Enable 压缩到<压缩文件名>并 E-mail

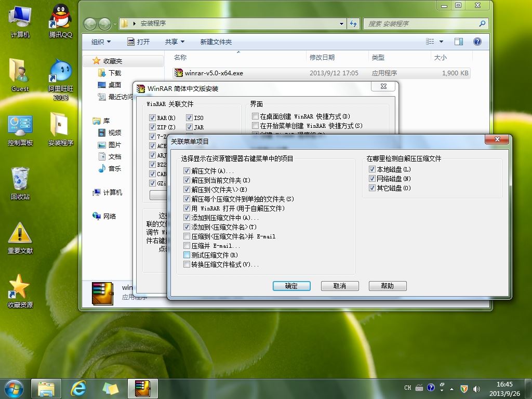pos(187,236)
